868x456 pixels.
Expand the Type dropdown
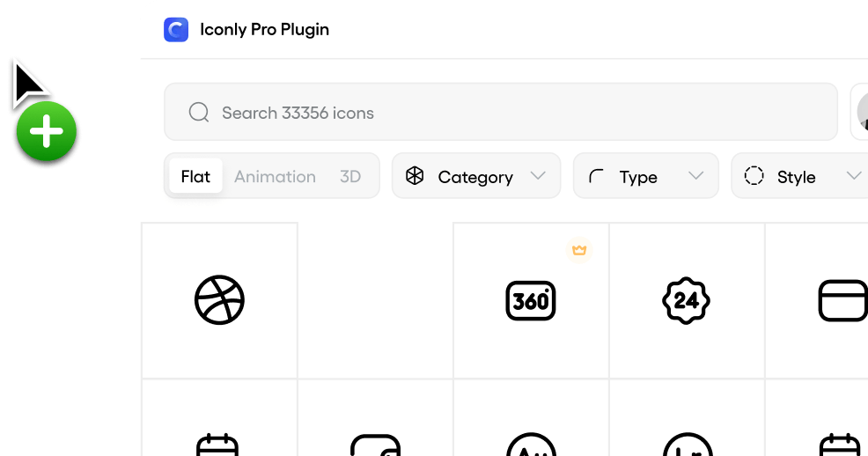(x=645, y=177)
